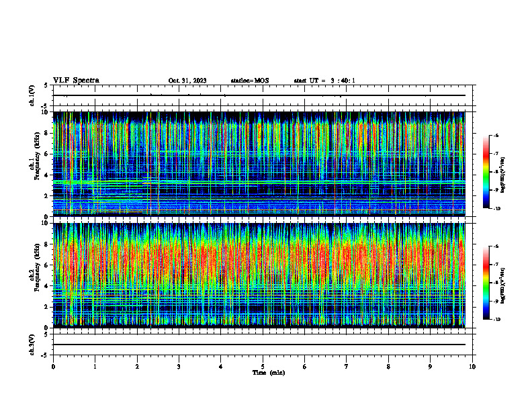
Task: Click the "-6" tick on ch.2 color bar
Action: pos(496,246)
